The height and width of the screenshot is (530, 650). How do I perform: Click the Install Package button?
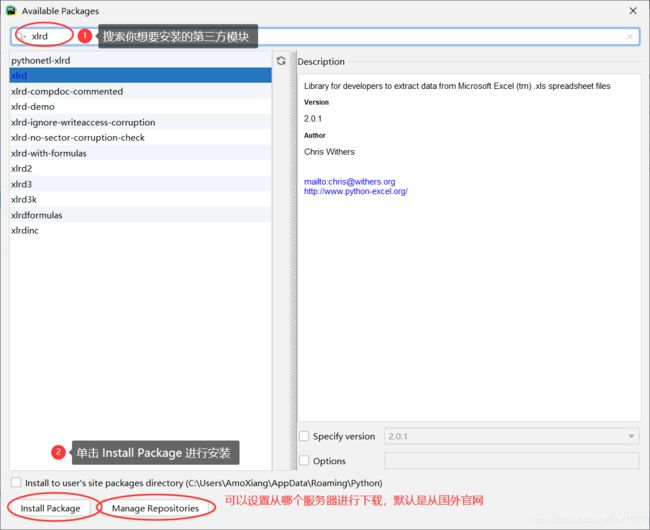[50, 508]
